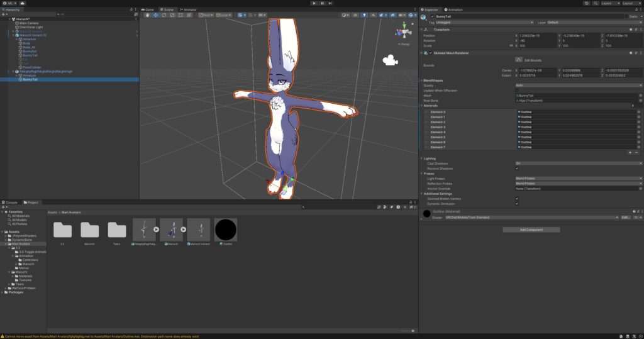Click the Step frame button

click(x=330, y=3)
